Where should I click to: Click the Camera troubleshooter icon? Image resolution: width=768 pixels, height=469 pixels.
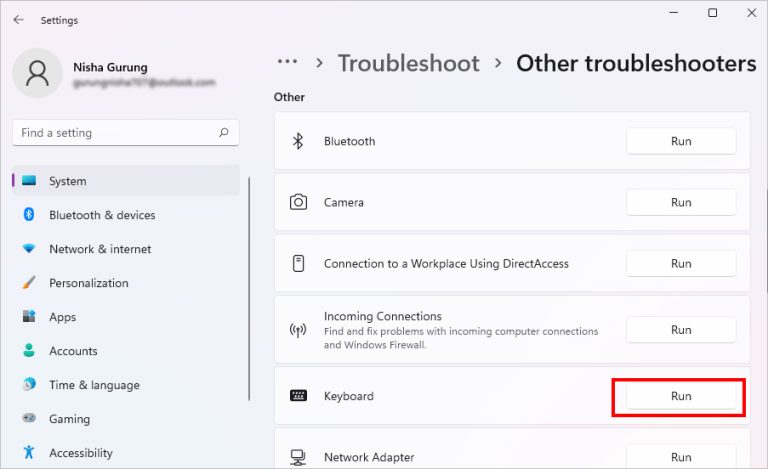click(298, 202)
